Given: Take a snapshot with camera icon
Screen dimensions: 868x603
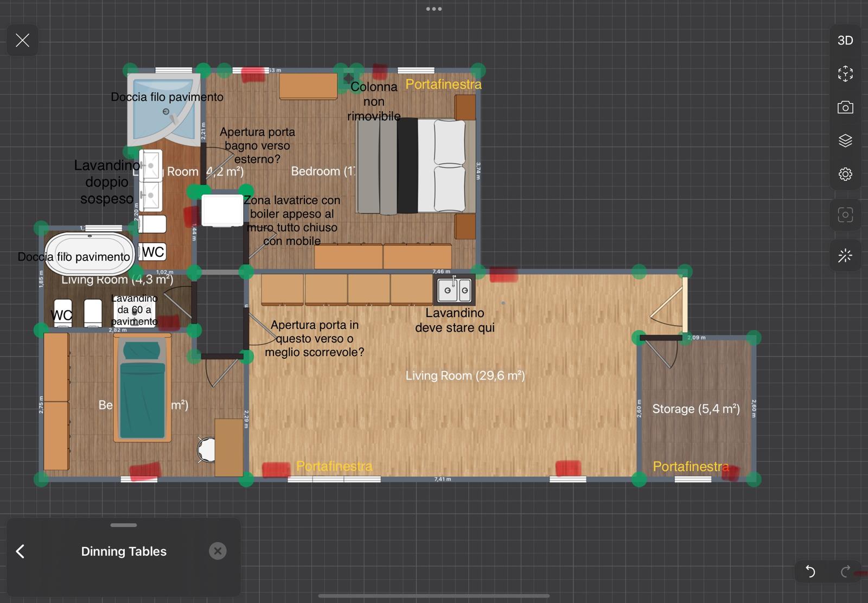Looking at the screenshot, I should (845, 107).
